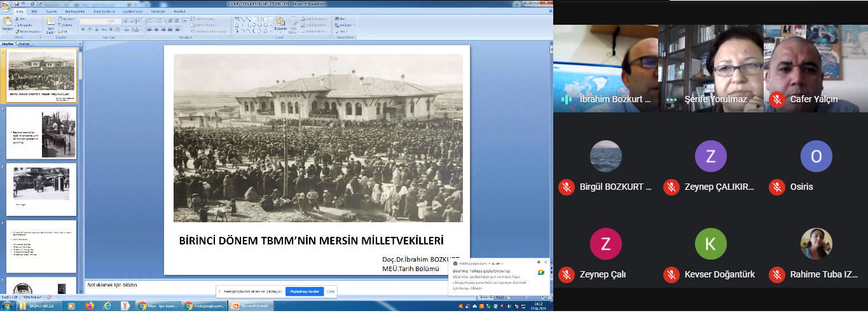Toggle strikethrough formatting
The image size is (868, 313).
[x=102, y=29]
